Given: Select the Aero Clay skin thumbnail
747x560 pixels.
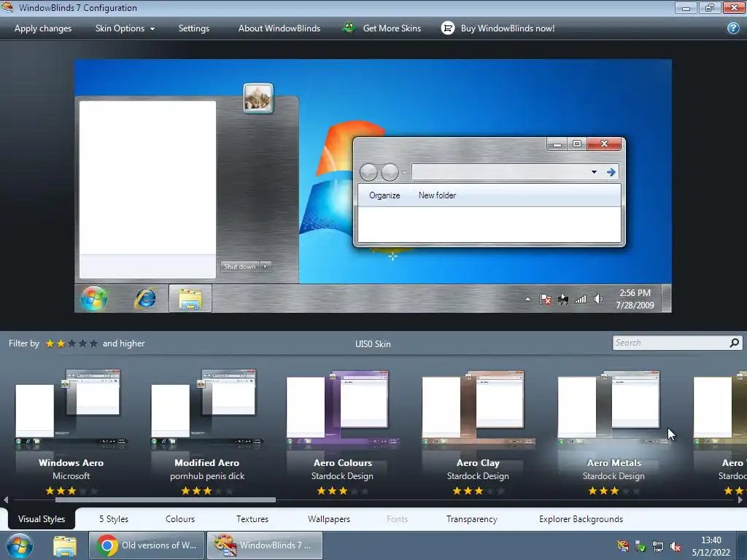Looking at the screenshot, I should 478,408.
